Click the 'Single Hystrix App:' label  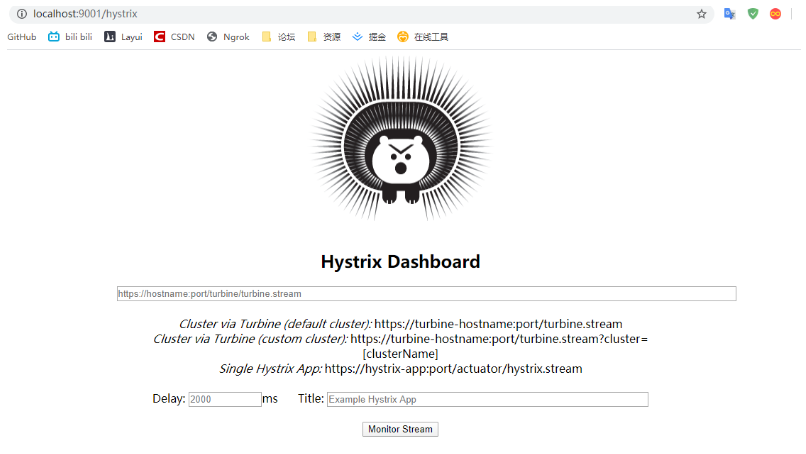click(271, 369)
